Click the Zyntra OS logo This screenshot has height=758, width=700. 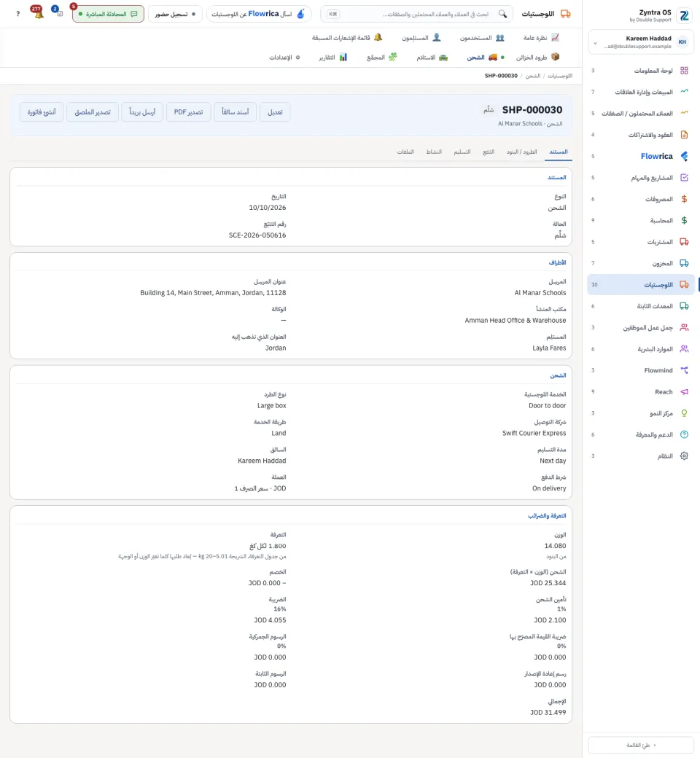point(684,15)
